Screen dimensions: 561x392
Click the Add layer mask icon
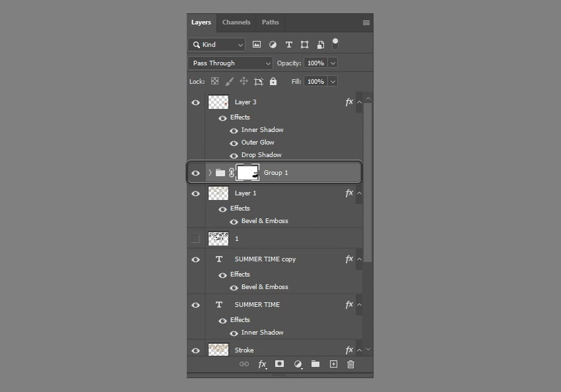tap(280, 364)
